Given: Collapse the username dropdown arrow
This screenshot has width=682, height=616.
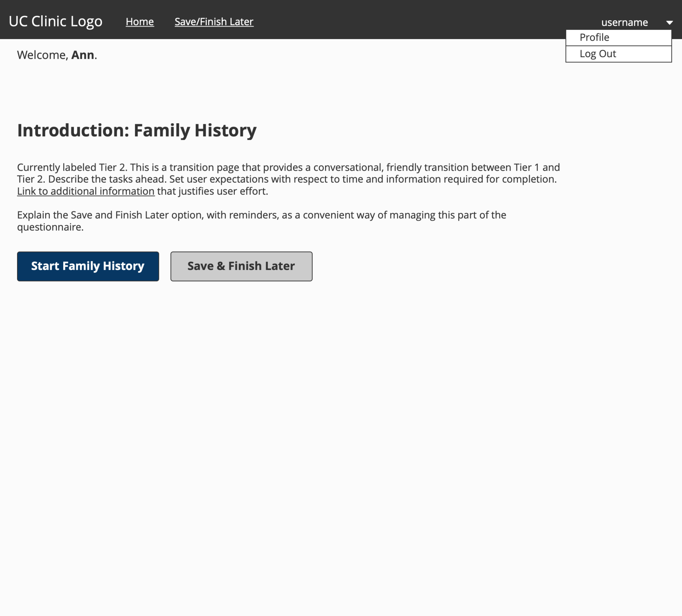Looking at the screenshot, I should (669, 23).
